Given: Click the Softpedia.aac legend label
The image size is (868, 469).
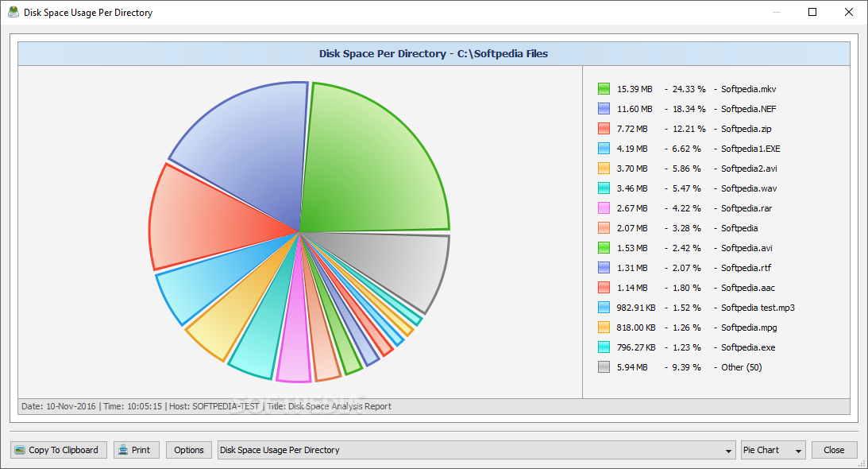Looking at the screenshot, I should coord(748,288).
